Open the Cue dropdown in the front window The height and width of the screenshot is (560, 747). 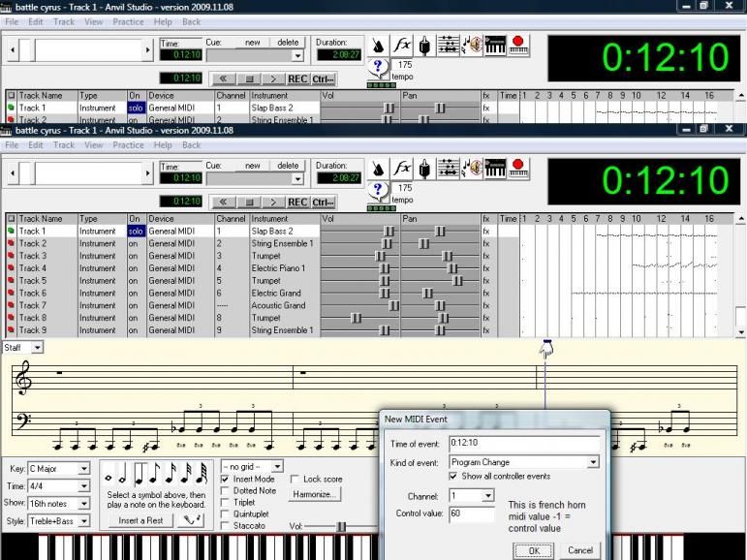[x=297, y=179]
